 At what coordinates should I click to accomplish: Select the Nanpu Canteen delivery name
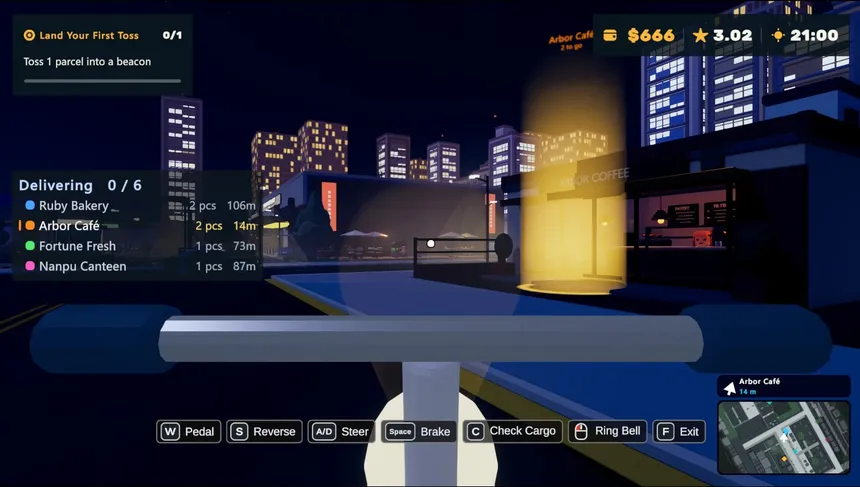click(x=83, y=267)
